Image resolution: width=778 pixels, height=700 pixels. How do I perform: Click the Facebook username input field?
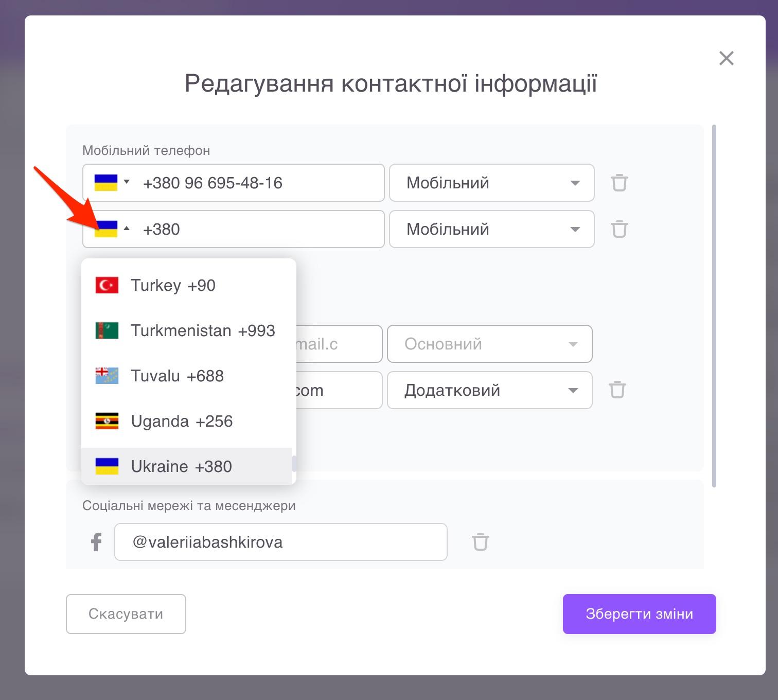280,542
